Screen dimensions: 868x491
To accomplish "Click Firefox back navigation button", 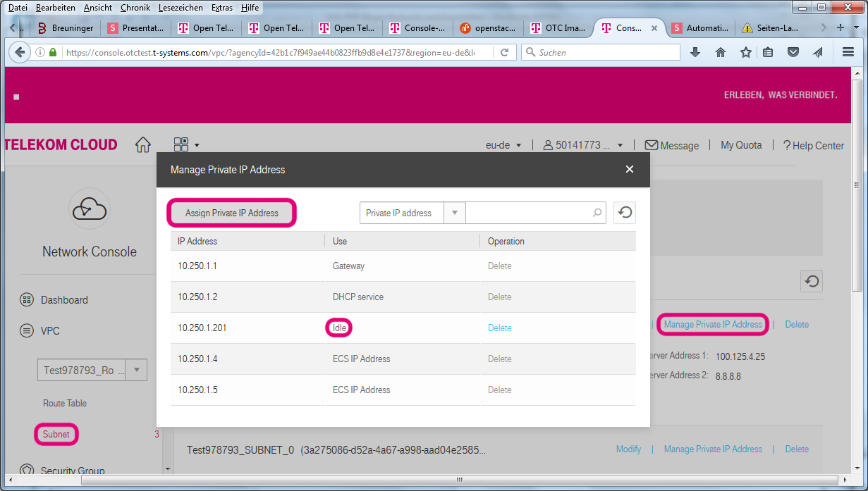I will click(x=19, y=52).
